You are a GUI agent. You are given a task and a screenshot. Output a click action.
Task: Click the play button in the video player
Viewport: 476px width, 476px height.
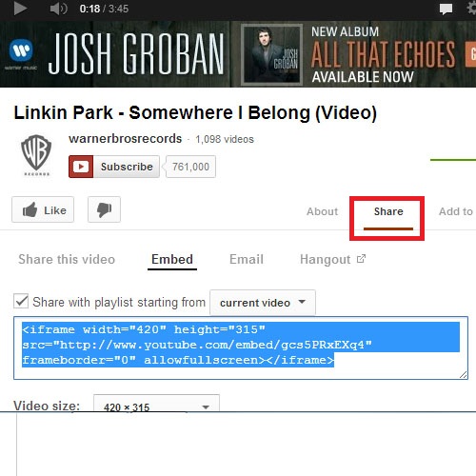(20, 9)
